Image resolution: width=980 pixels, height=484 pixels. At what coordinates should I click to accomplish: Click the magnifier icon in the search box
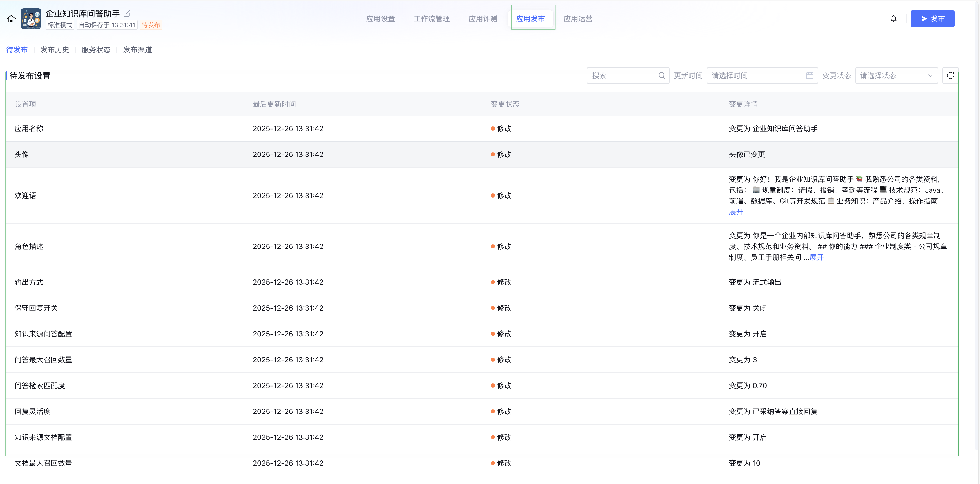(662, 75)
